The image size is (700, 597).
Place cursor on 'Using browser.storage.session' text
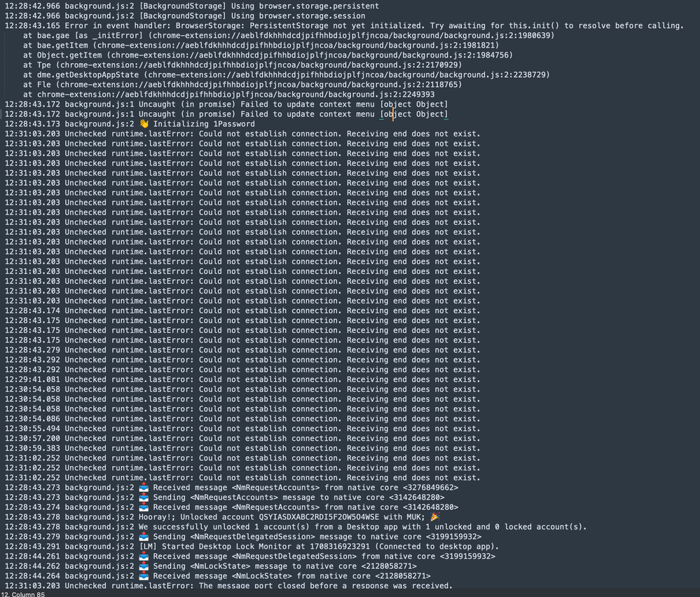(298, 15)
